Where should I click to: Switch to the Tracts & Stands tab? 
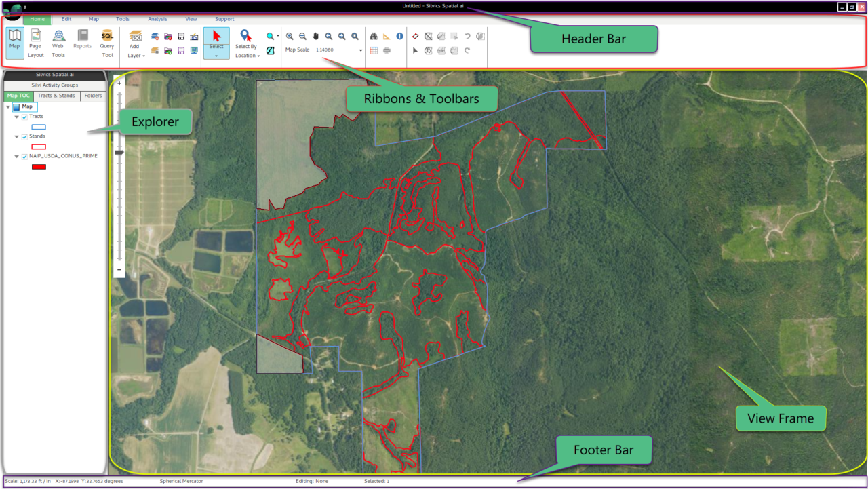click(56, 96)
